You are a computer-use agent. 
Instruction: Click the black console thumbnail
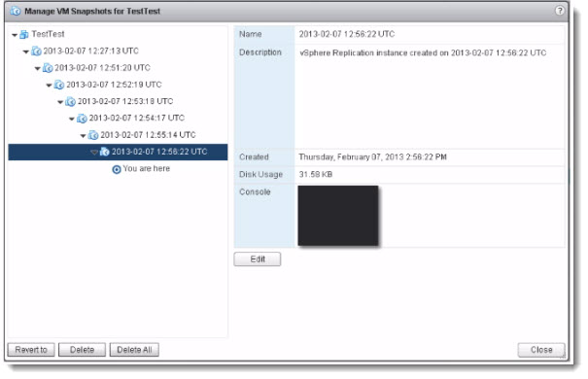pyautogui.click(x=338, y=216)
